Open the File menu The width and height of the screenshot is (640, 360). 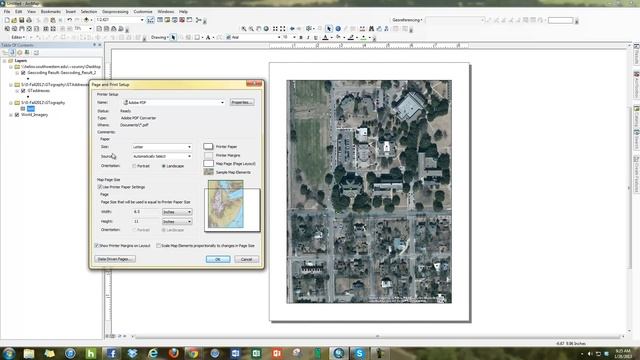(7, 11)
